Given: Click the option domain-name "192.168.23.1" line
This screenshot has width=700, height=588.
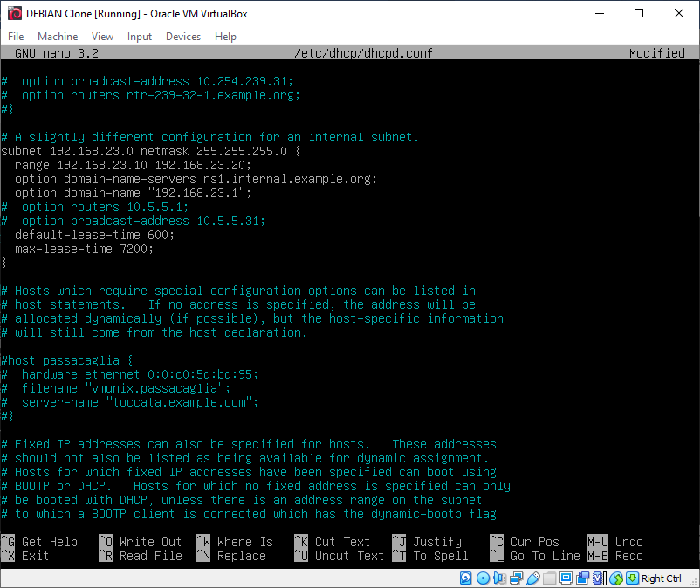Looking at the screenshot, I should click(x=133, y=193).
